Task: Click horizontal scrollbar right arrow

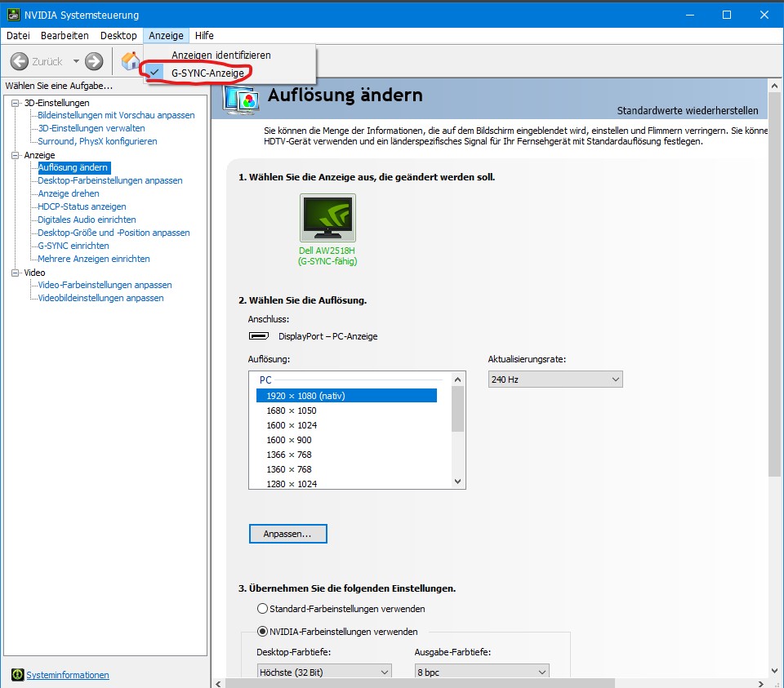Action: coord(761,683)
